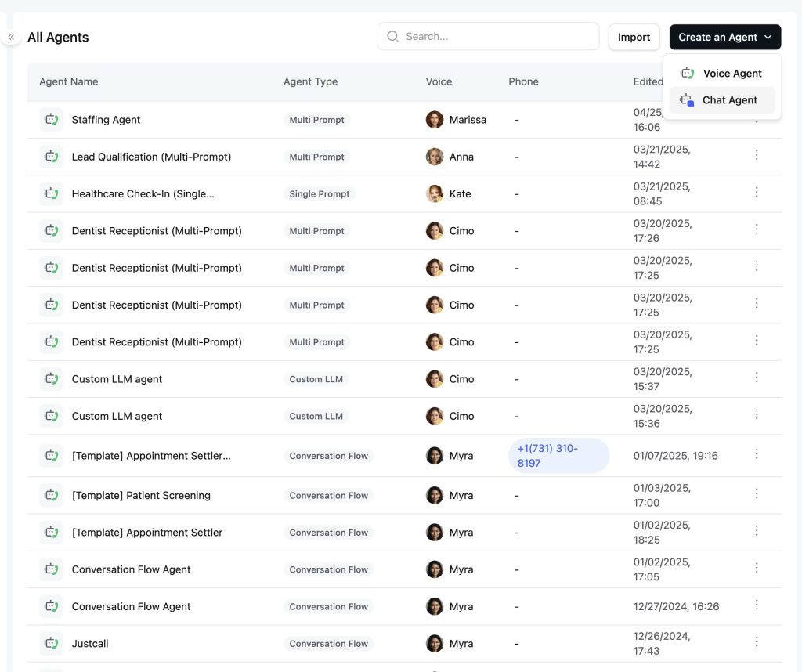Image resolution: width=802 pixels, height=672 pixels.
Task: Click the Healthcare Check-In agent icon
Action: [x=50, y=193]
